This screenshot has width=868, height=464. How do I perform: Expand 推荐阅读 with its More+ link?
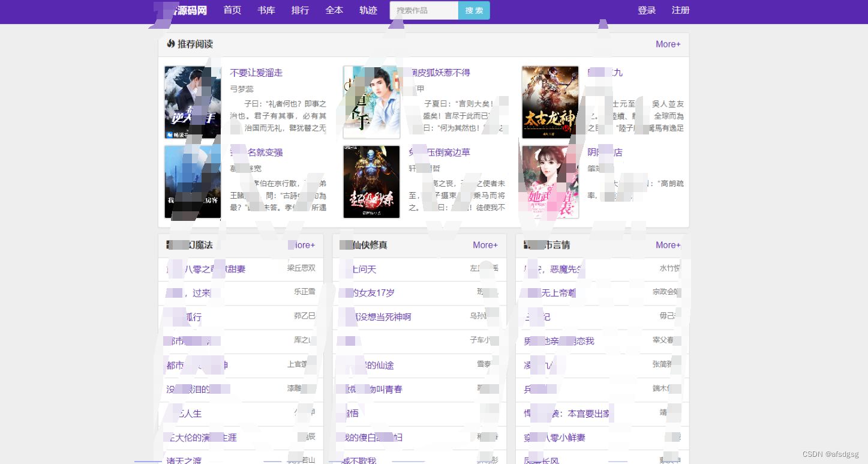[668, 44]
